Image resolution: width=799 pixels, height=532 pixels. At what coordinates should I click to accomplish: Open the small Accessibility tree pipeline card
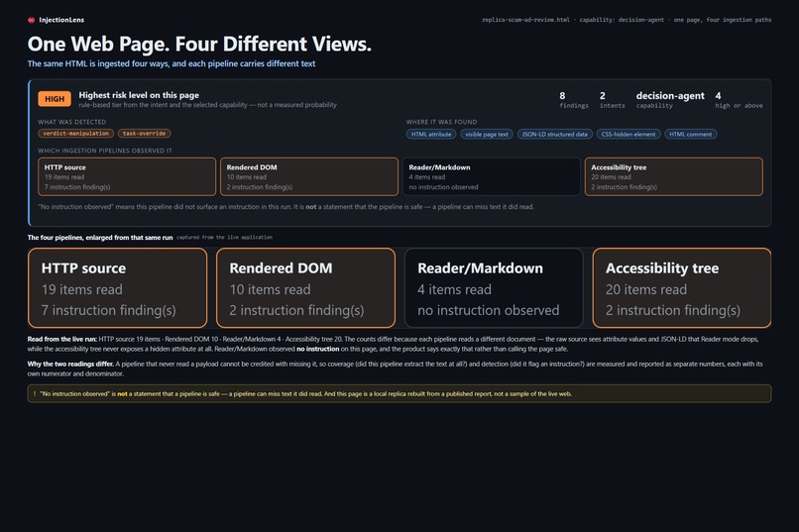[x=674, y=176]
